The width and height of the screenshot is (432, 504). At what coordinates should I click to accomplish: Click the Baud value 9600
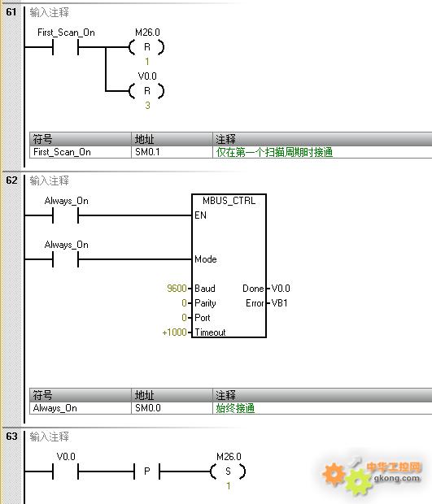(177, 289)
